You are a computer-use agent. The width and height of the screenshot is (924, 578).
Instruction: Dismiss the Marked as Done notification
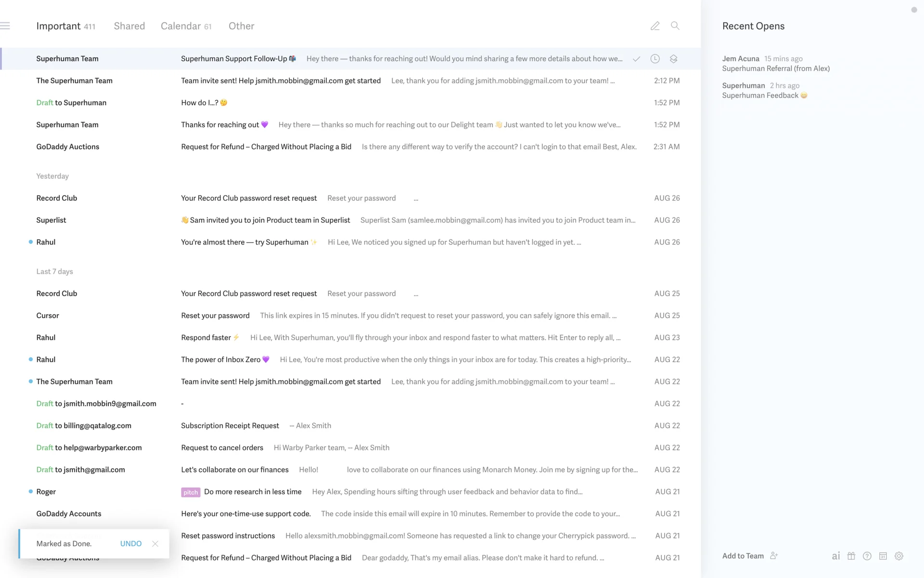[155, 544]
